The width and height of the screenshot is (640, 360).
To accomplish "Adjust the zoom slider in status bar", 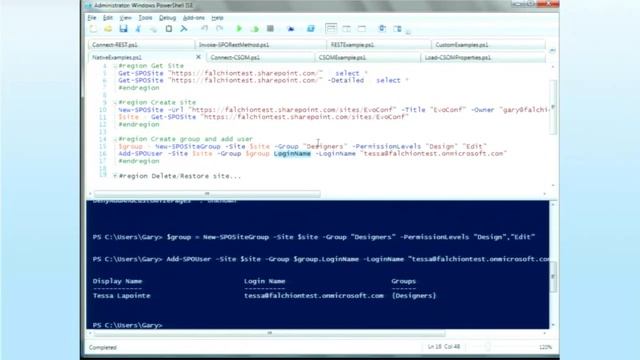I will [x=487, y=347].
